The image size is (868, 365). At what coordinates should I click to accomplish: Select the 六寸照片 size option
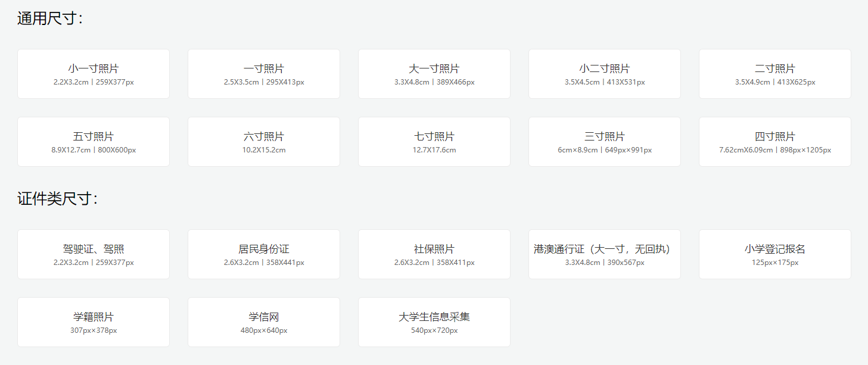263,141
